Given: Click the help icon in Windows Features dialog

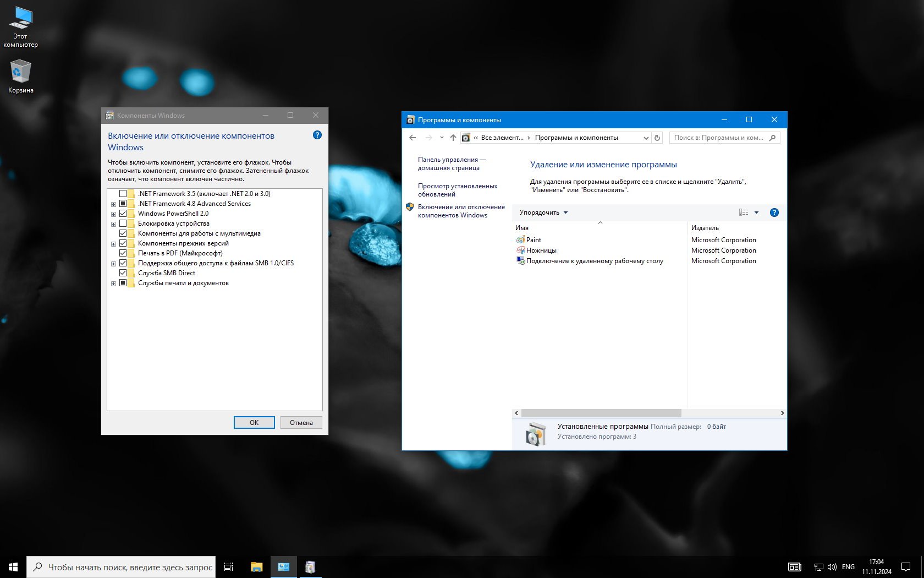Looking at the screenshot, I should tap(317, 135).
